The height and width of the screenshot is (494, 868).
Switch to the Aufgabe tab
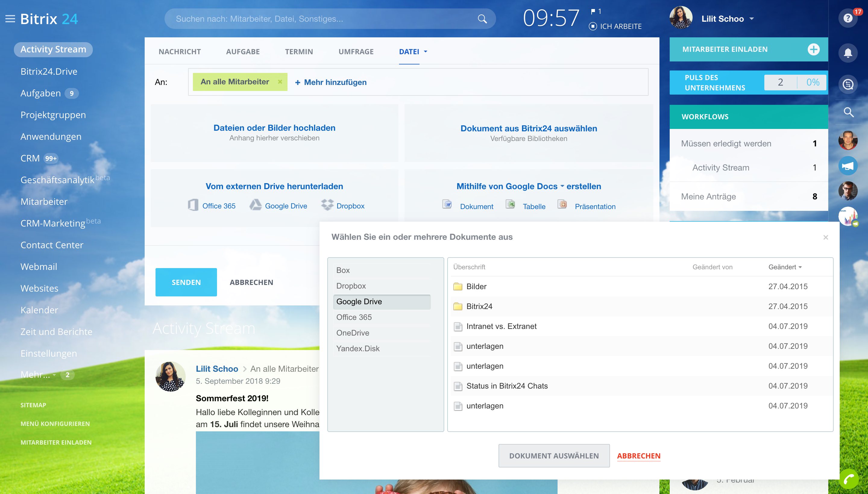[243, 52]
